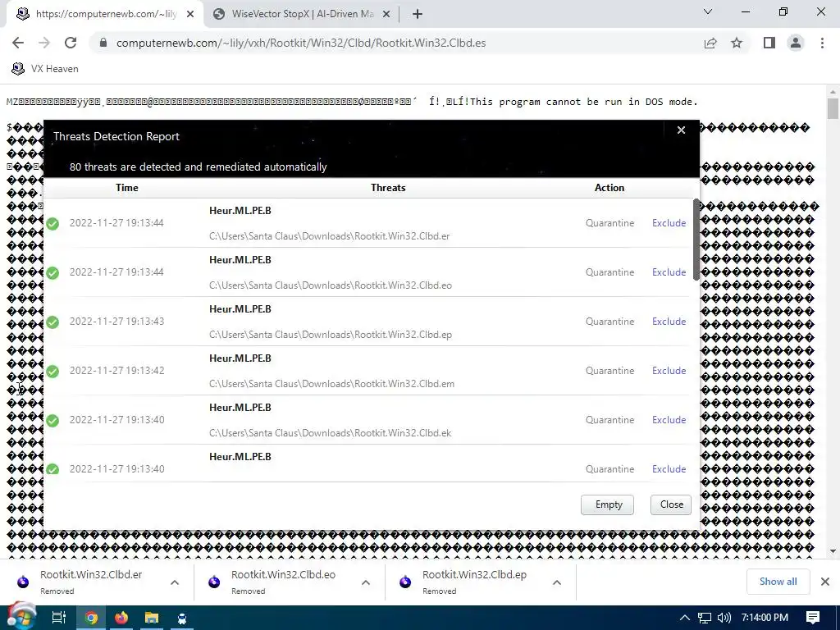
Task: Show all downloads
Action: coord(778,582)
